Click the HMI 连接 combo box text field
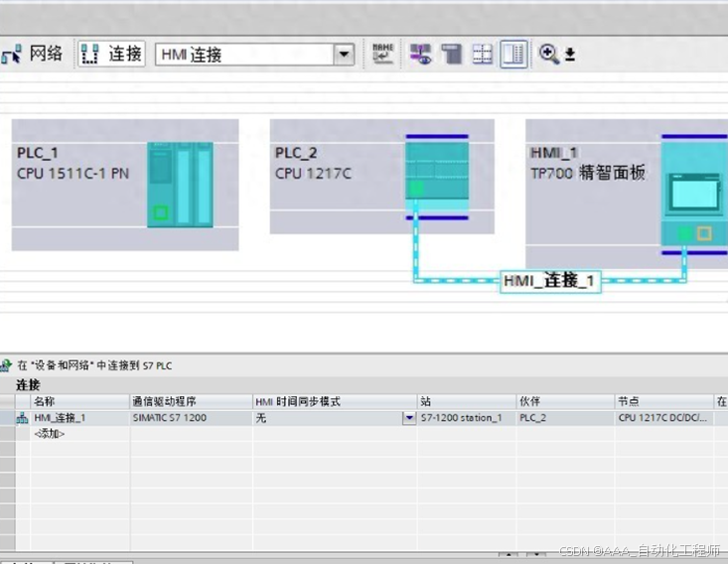The image size is (728, 564). pos(244,55)
